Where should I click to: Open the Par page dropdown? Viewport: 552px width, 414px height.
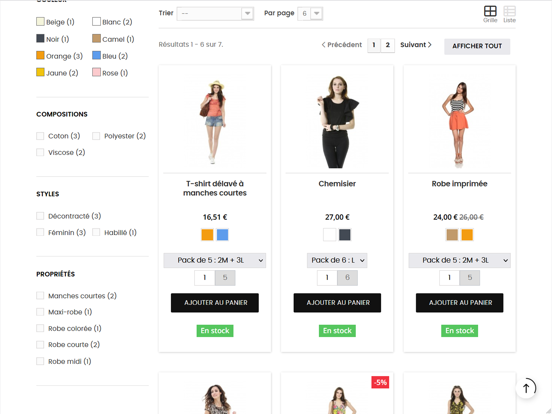point(310,14)
